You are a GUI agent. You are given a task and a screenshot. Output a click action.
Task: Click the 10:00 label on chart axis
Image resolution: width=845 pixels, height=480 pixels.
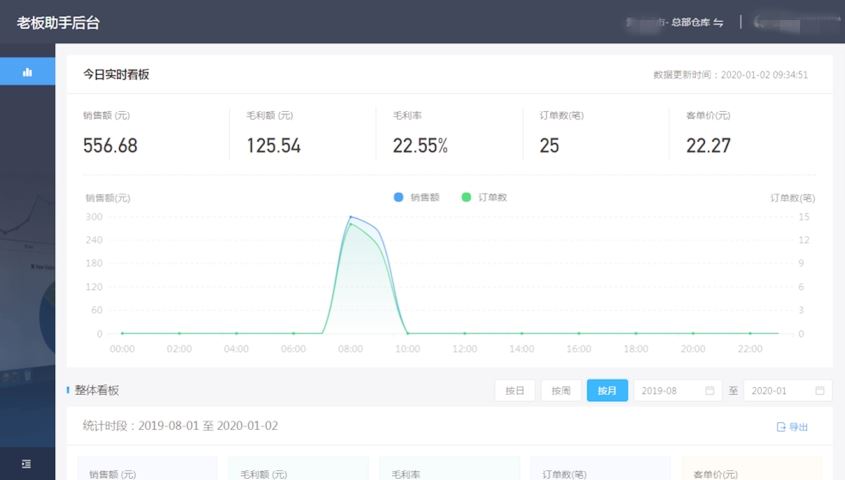click(407, 349)
